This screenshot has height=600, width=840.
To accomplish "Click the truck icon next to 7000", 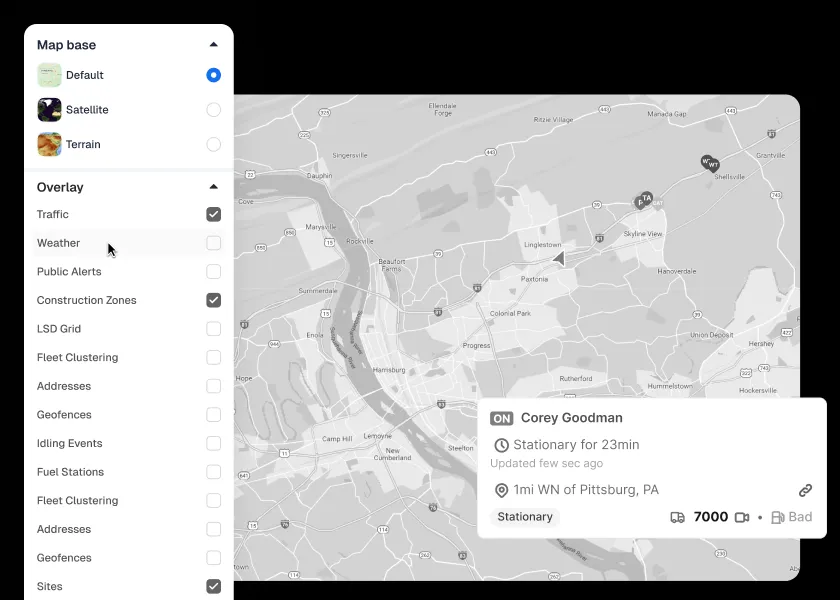I will [x=678, y=518].
